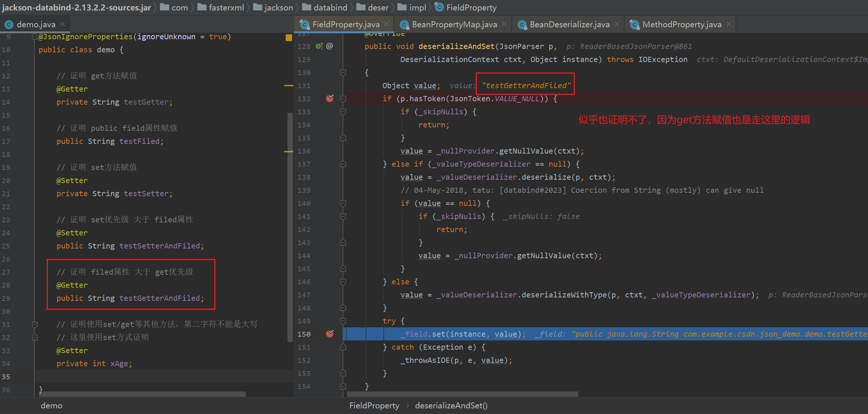Click the class icon on the demo.java tab
This screenshot has height=414, width=868.
point(9,24)
